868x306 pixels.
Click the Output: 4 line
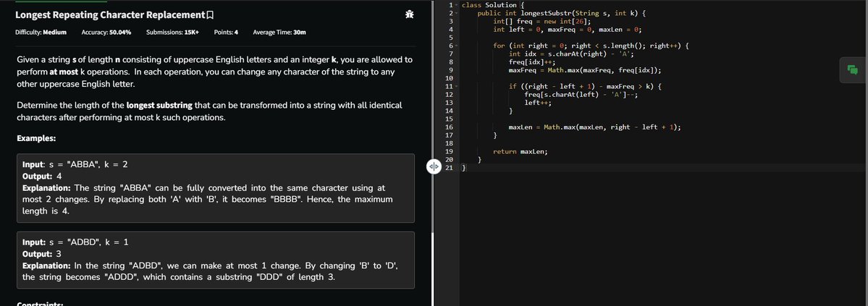click(42, 177)
